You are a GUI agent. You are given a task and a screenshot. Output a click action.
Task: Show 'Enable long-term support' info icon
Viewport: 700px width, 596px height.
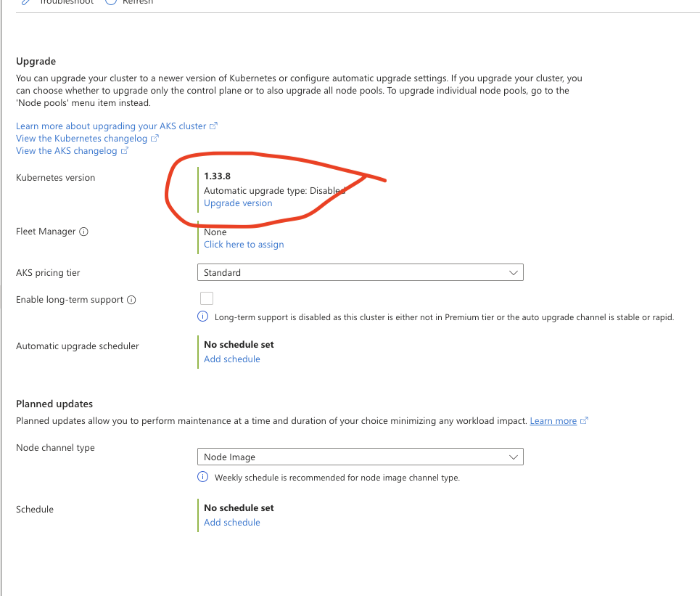point(131,300)
